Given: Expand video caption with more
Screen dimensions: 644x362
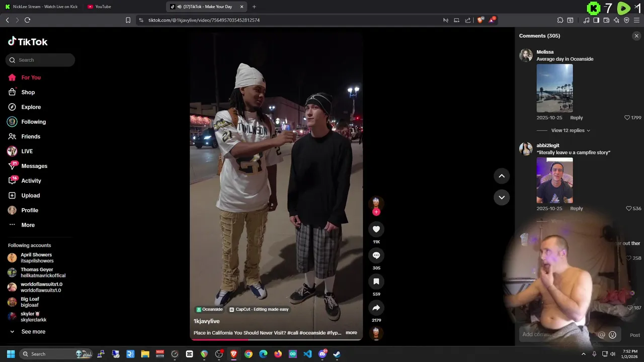Looking at the screenshot, I should (x=351, y=332).
